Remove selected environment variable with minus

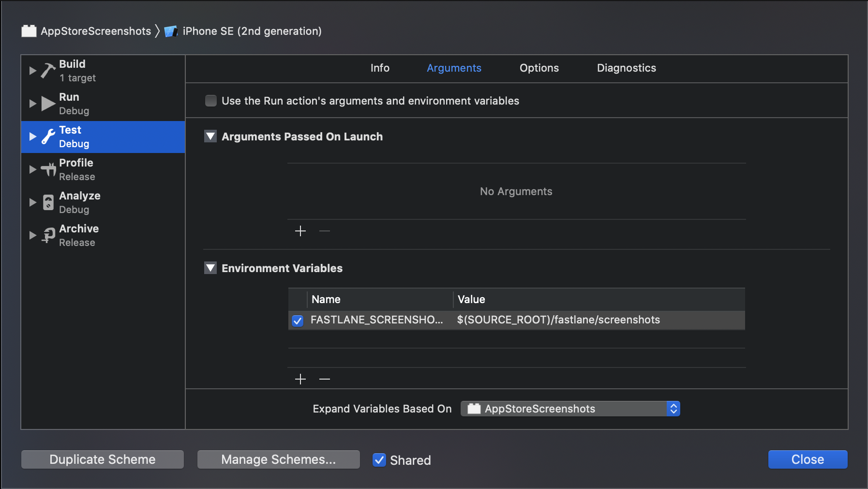click(325, 379)
